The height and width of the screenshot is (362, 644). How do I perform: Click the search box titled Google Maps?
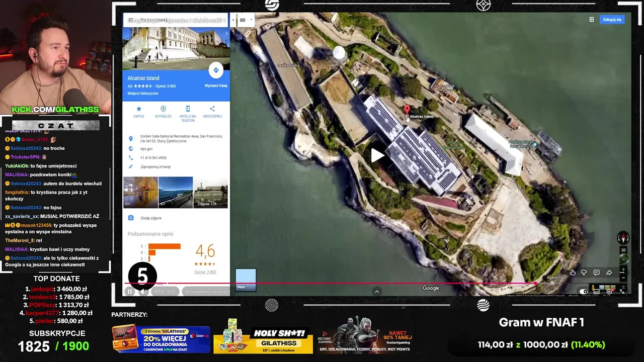point(176,20)
